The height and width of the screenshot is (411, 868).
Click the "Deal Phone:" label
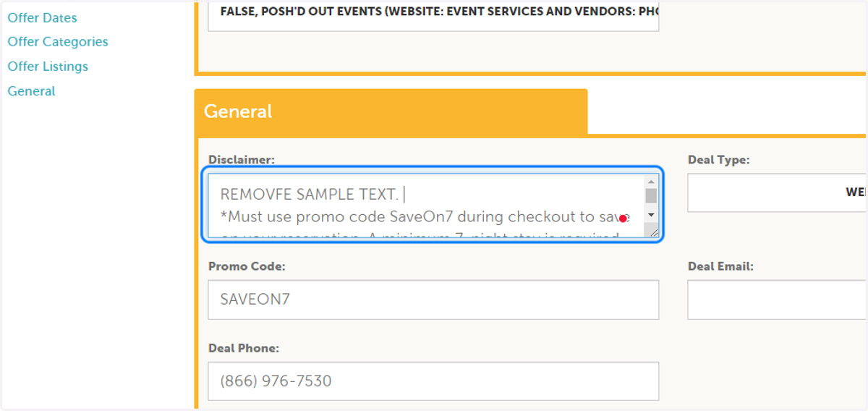coord(244,348)
